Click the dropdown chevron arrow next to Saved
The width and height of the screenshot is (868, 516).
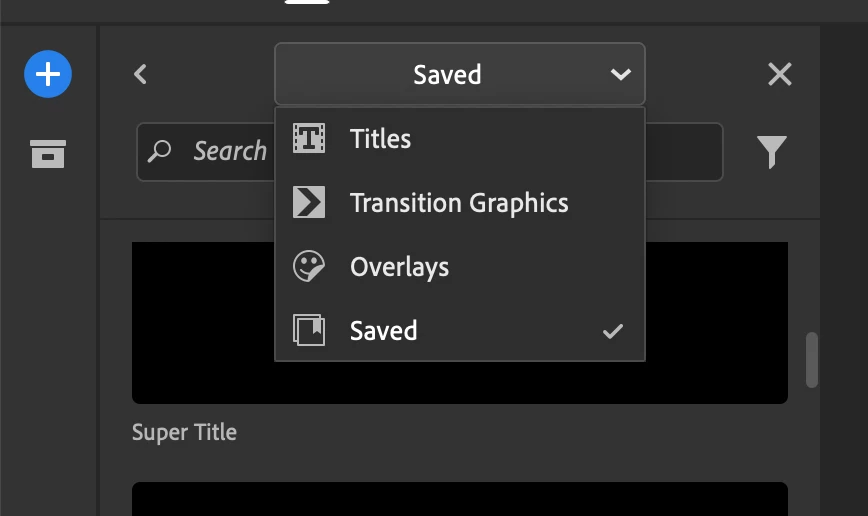621,74
